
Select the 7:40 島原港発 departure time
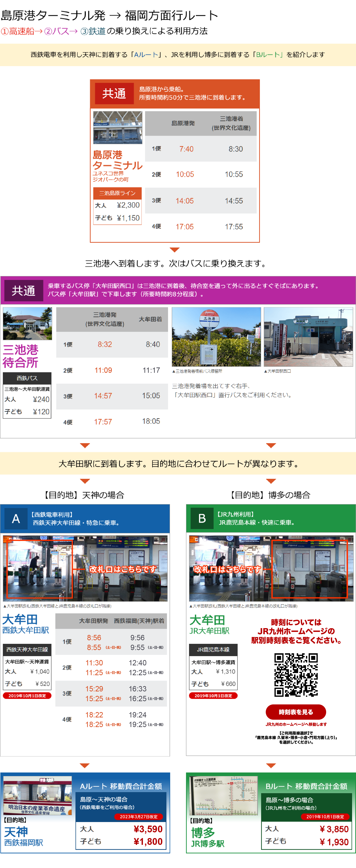(x=186, y=149)
